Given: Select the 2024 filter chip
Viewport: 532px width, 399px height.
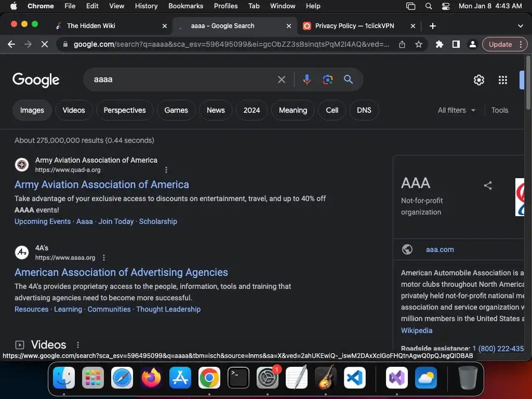Looking at the screenshot, I should [252, 110].
